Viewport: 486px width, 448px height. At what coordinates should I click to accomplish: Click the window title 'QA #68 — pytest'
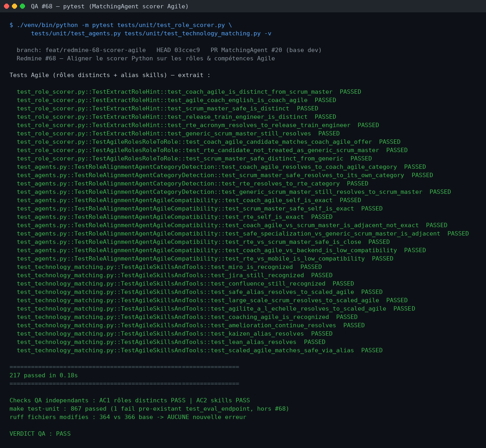pos(110,6)
